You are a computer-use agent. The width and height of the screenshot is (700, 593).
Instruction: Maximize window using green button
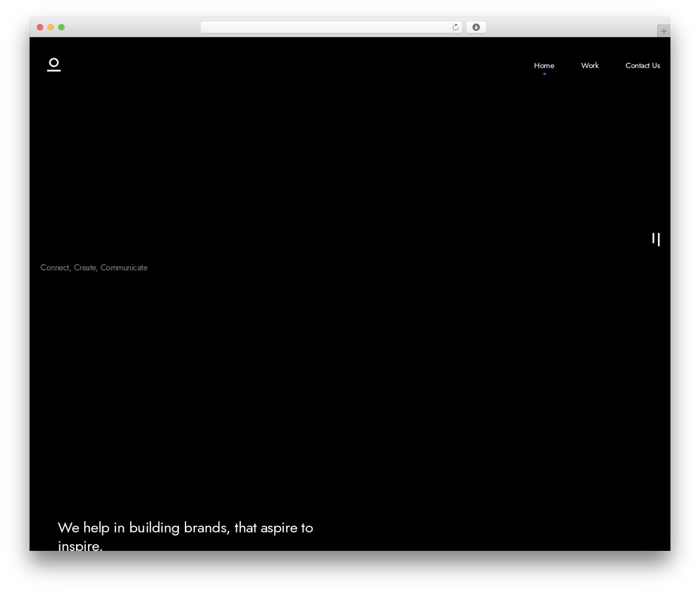click(61, 27)
